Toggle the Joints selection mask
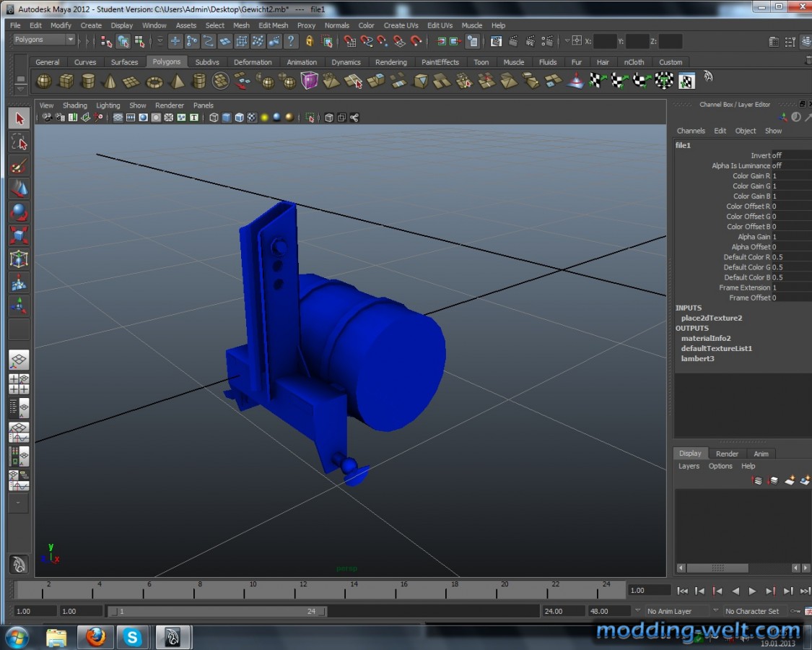Image resolution: width=812 pixels, height=650 pixels. [191, 41]
